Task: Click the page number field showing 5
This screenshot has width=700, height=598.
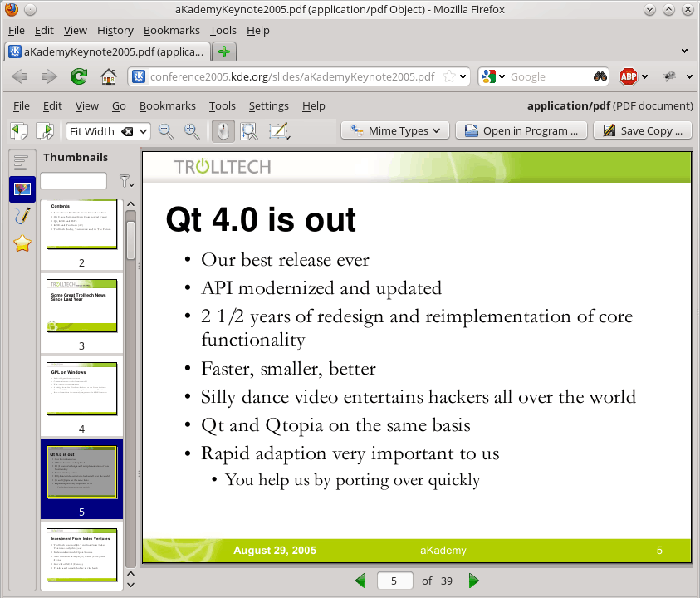Action: (x=394, y=581)
